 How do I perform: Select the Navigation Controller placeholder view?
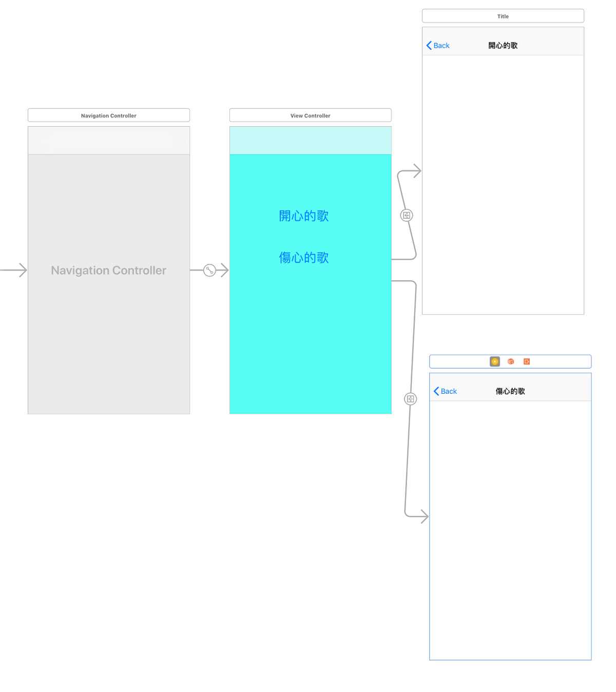(108, 271)
